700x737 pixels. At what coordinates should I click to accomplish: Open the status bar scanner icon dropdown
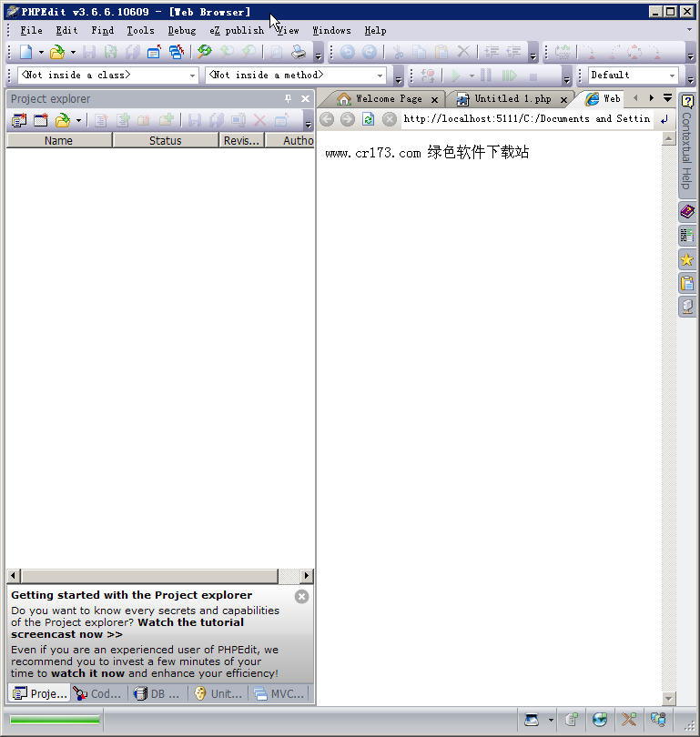coord(551,720)
